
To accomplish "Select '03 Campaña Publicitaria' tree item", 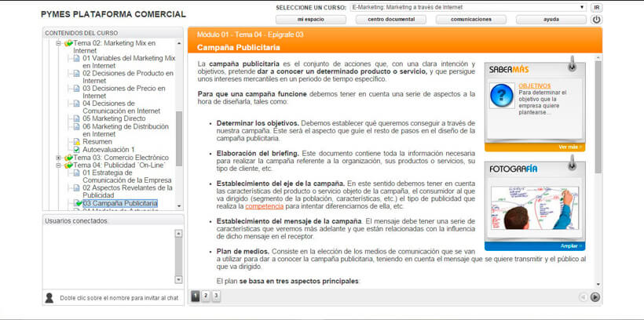I will (x=120, y=203).
